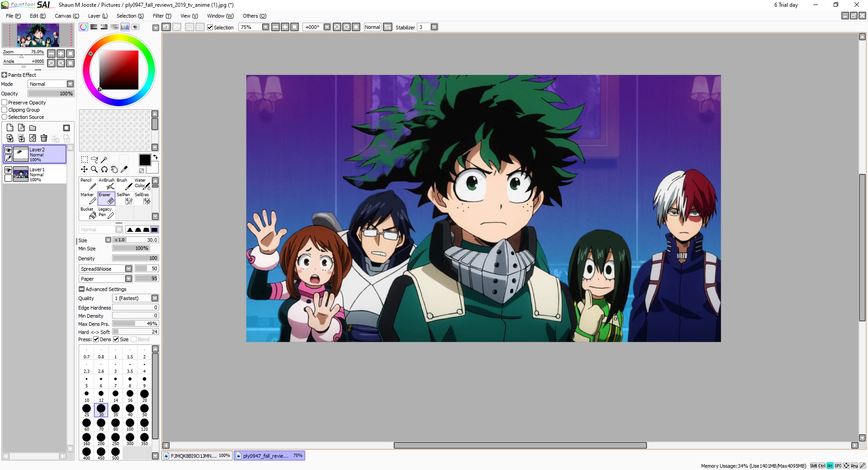Select the Brush tool
868x470 pixels.
point(124,184)
